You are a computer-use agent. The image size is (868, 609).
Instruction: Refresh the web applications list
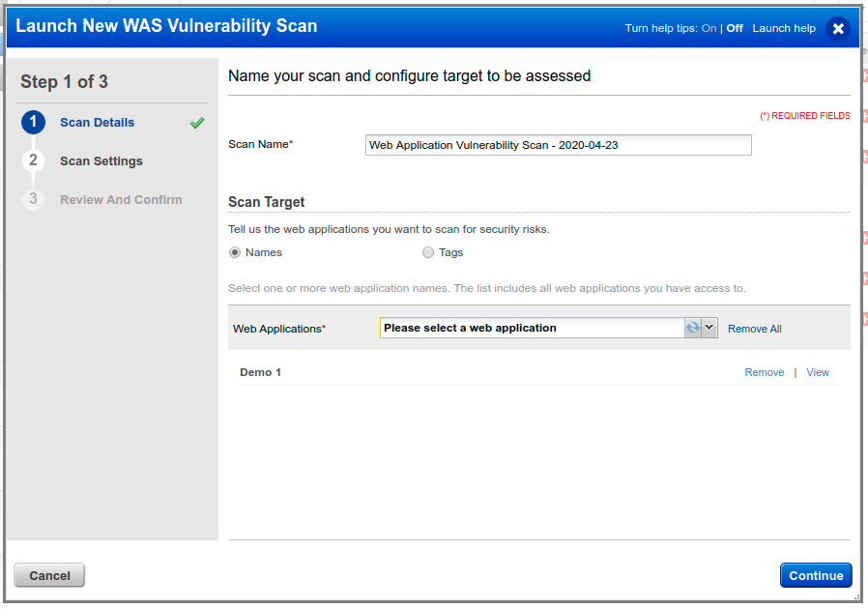pyautogui.click(x=695, y=328)
